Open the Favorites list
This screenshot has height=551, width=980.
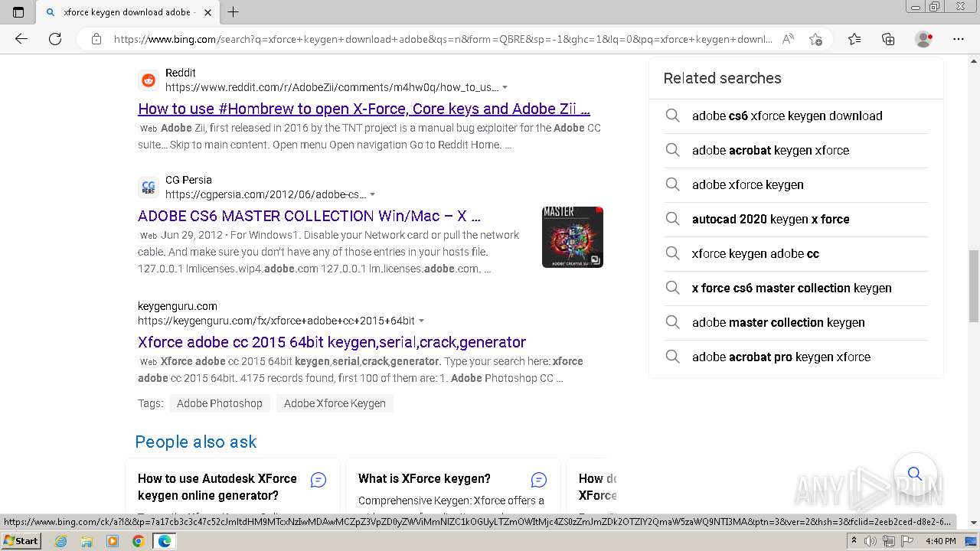coord(854,39)
